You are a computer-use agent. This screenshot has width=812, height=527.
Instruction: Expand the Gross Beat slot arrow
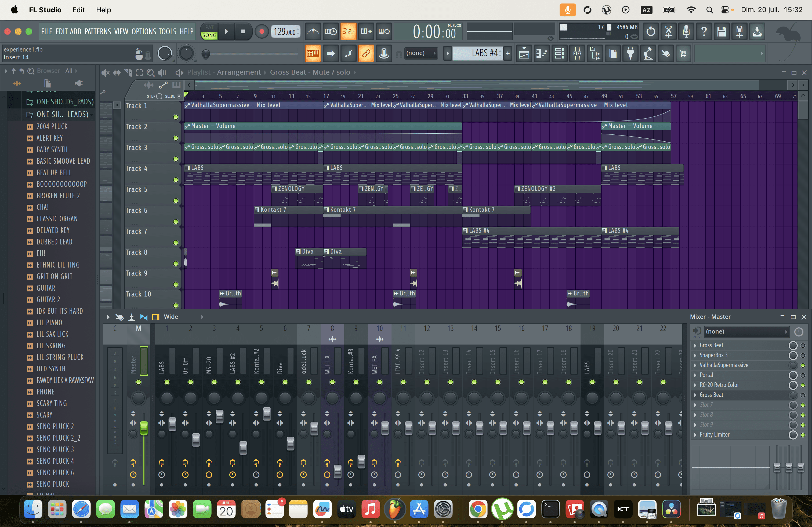(695, 345)
